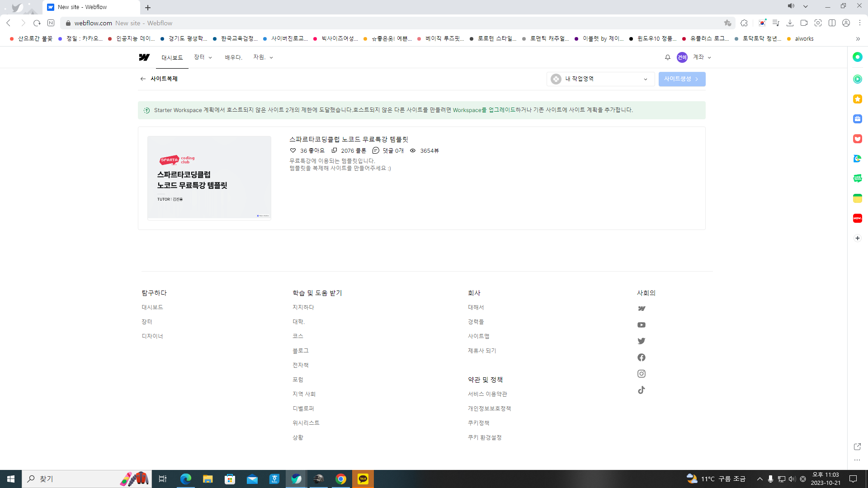Screen dimensions: 868x488
Task: Open the 사이트맵 footer link
Action: [479, 336]
